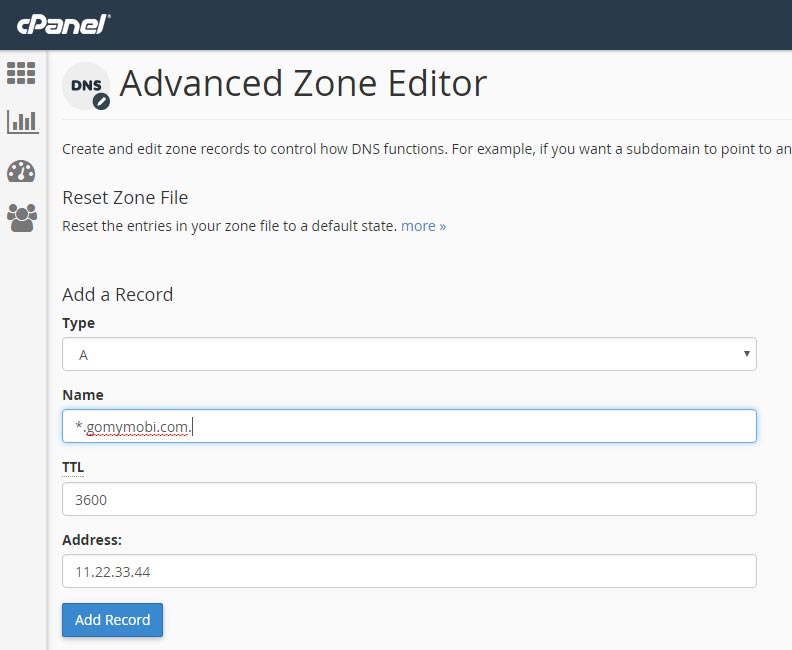
Task: Open the user manager people icon
Action: pos(22,218)
